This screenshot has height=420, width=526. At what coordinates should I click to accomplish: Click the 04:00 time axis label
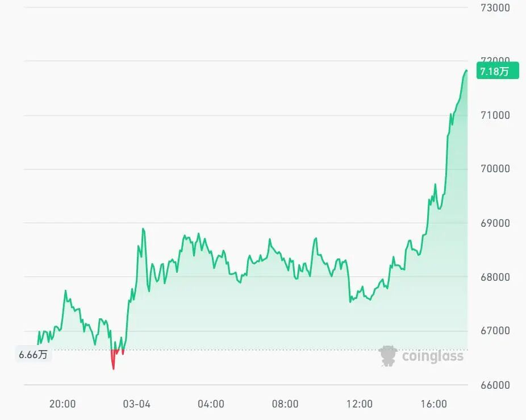pyautogui.click(x=211, y=405)
